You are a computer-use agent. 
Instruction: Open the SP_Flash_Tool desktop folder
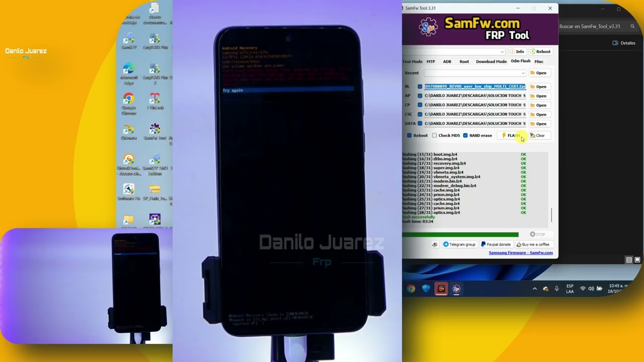155,193
